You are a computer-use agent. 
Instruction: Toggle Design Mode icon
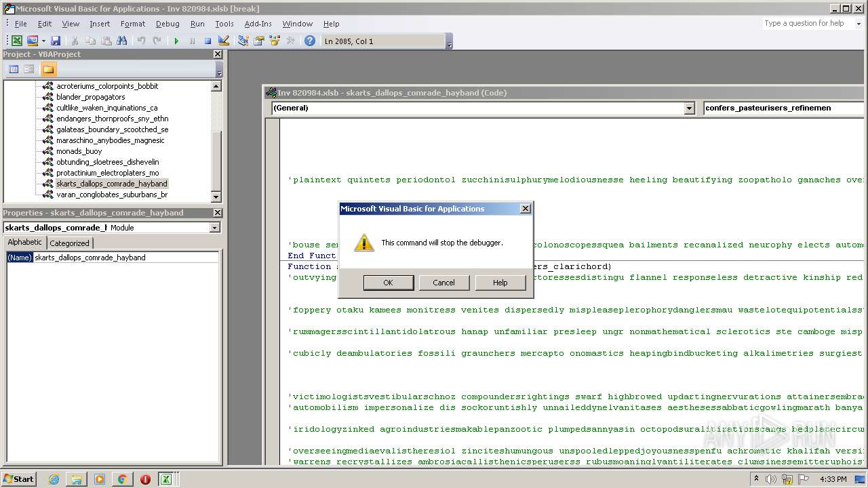click(224, 41)
